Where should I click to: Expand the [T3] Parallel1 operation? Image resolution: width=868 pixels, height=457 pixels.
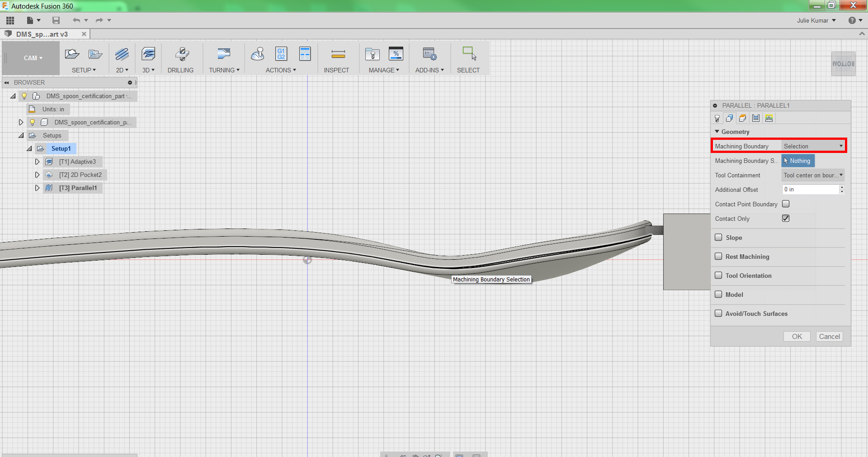(37, 188)
